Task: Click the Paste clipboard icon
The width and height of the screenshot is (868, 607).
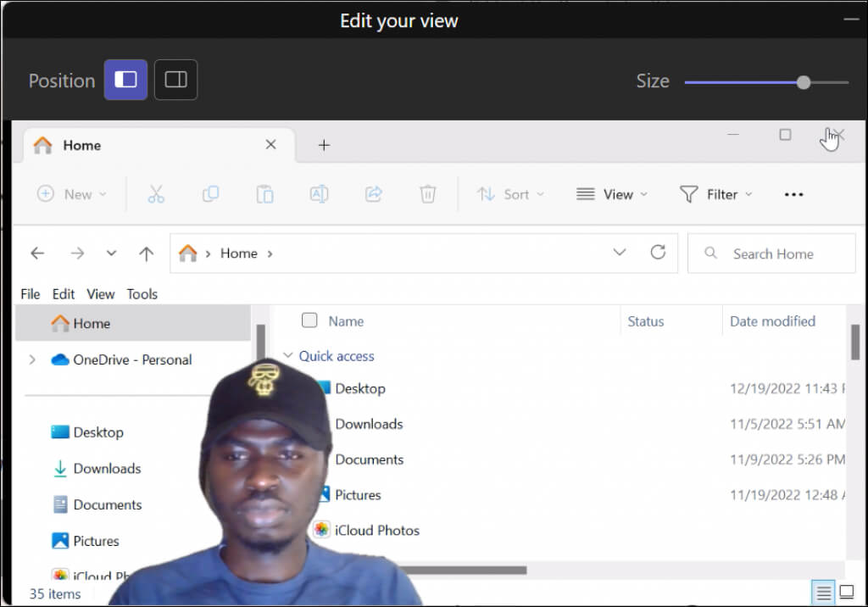Action: 264,194
